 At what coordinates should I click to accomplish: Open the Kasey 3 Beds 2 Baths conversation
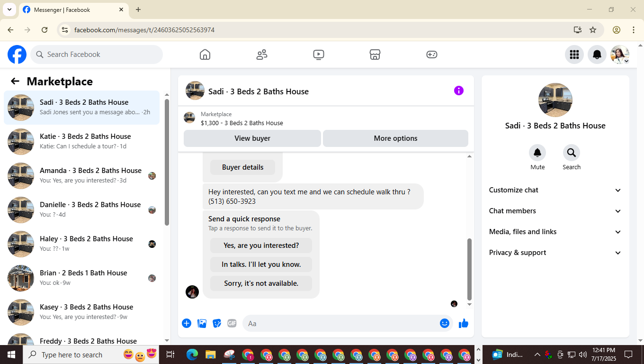81,312
